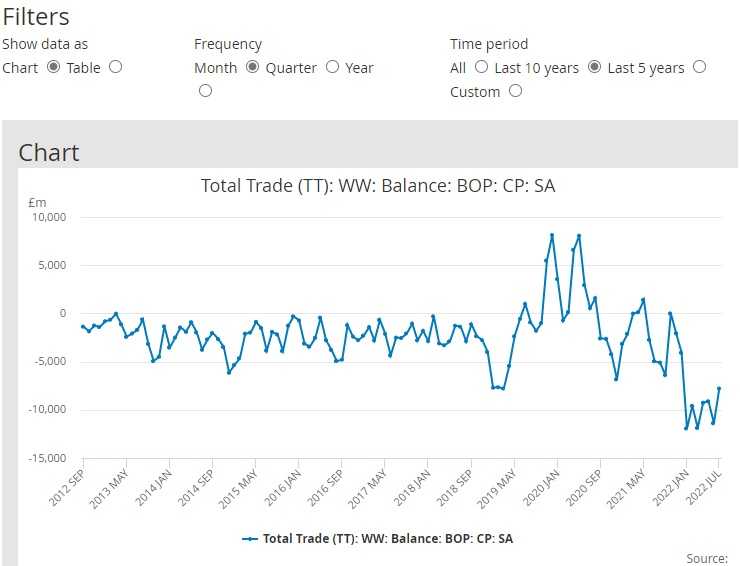Choose the Month frequency radio button
The height and width of the screenshot is (566, 740).
click(252, 67)
